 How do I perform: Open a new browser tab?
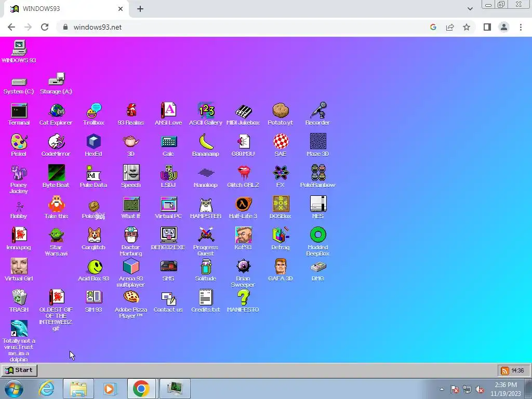pyautogui.click(x=140, y=9)
